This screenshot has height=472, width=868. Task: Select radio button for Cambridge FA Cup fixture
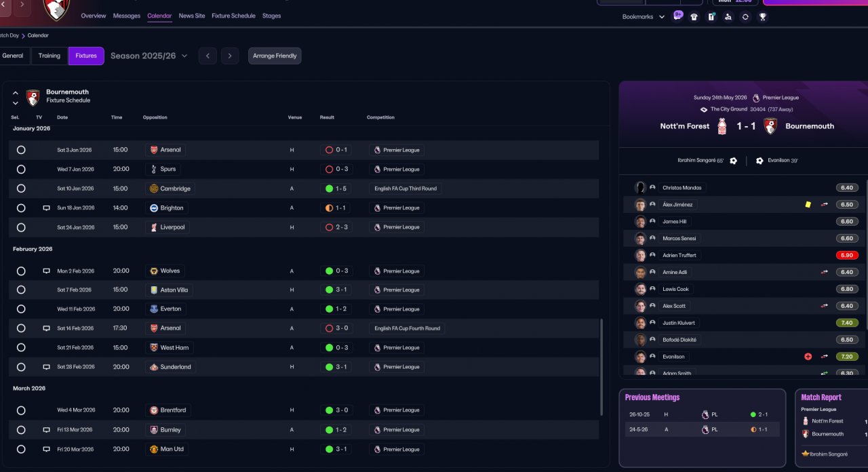(x=21, y=189)
